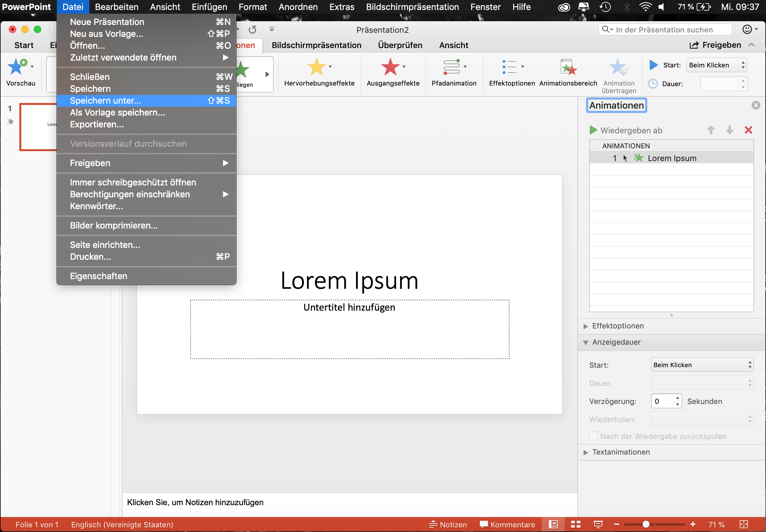Select Neue Präsentation menu item
Screen dimensions: 766x532
(147, 22)
